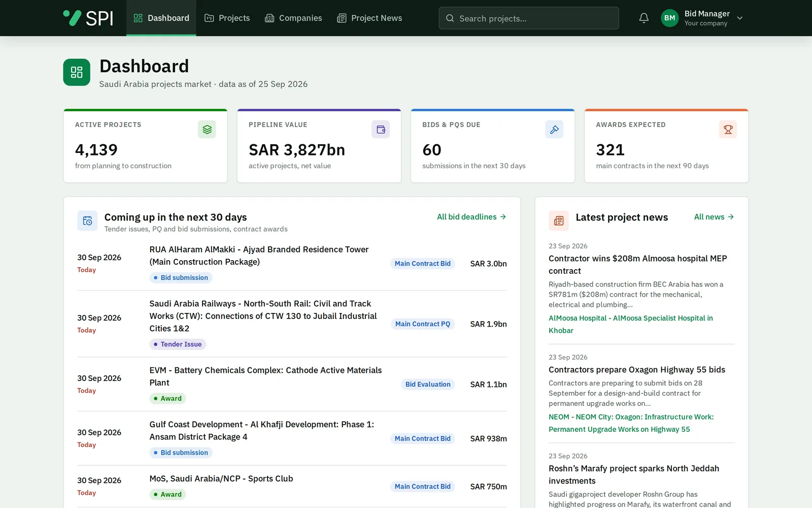Click Bid submission tag under RUA AlHaram
The height and width of the screenshot is (508, 812).
181,278
